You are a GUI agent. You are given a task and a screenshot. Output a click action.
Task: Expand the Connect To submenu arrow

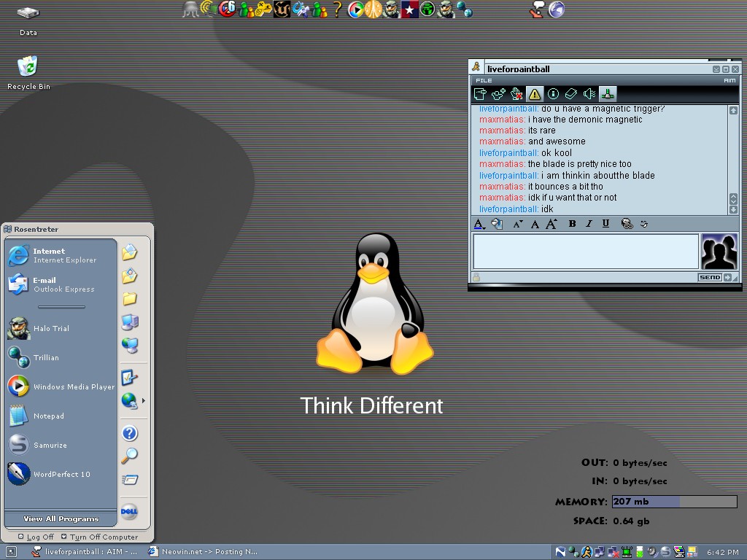143,400
